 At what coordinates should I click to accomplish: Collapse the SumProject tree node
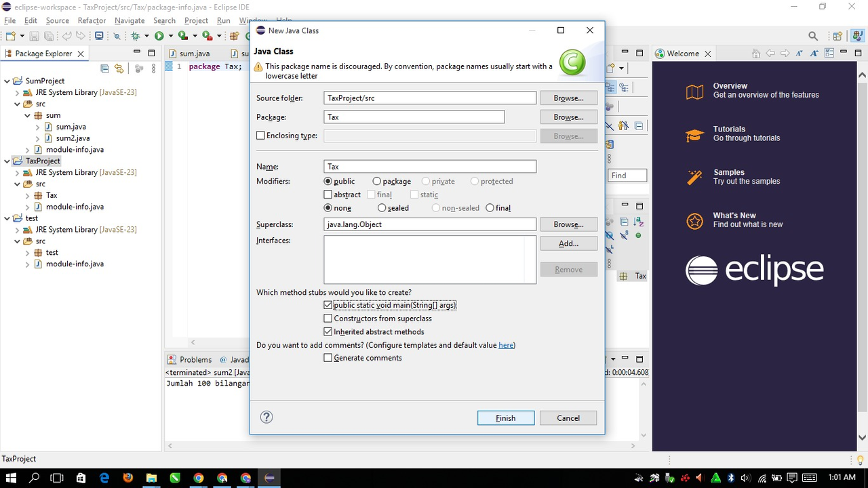point(7,81)
